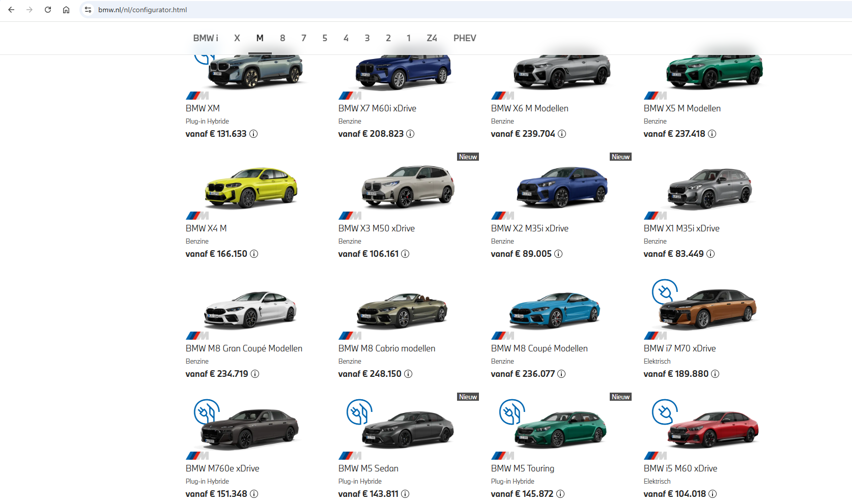Screen dimensions: 852x504
Task: Click the price vanaf € 166.150
Action: pyautogui.click(x=216, y=254)
